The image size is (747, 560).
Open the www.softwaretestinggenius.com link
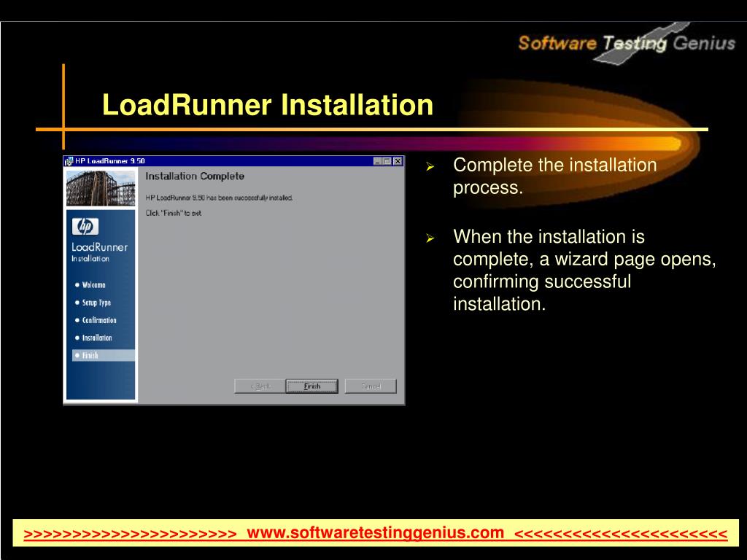(x=375, y=533)
